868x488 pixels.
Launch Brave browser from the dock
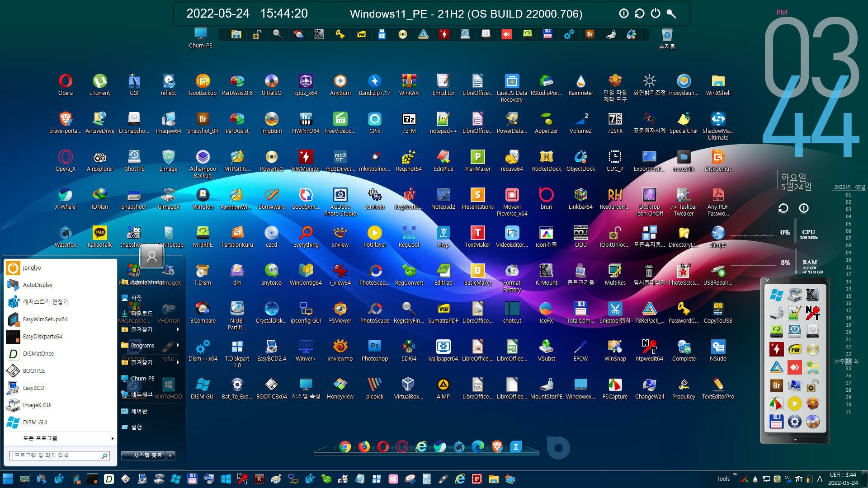[497, 447]
